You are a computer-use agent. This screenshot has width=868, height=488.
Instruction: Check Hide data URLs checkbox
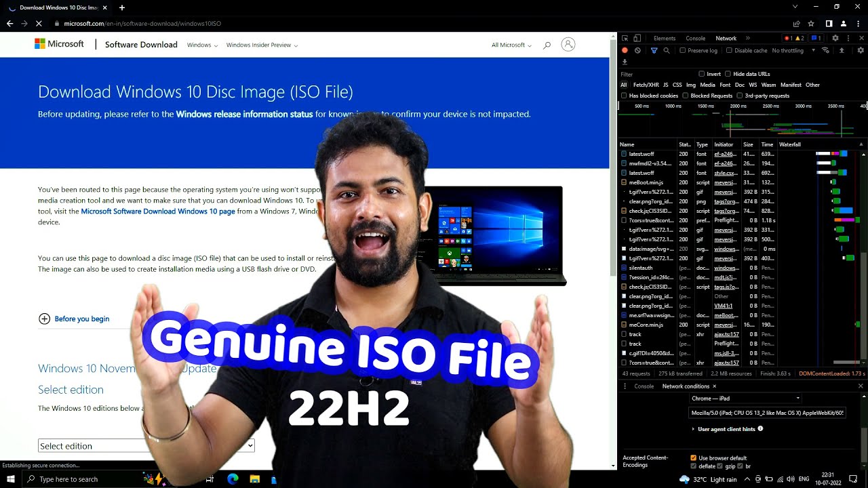[728, 74]
